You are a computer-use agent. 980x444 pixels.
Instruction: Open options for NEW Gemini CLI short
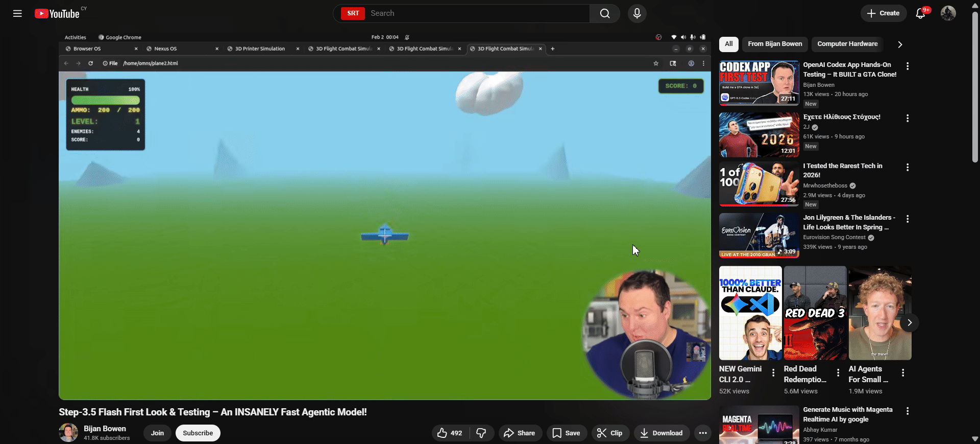[x=773, y=373]
